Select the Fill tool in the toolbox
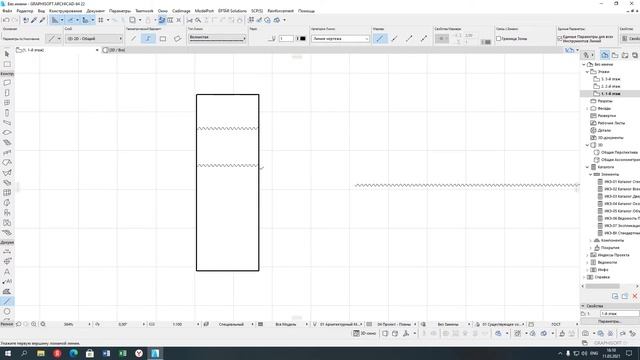This screenshot has width=640, height=360. 7,291
